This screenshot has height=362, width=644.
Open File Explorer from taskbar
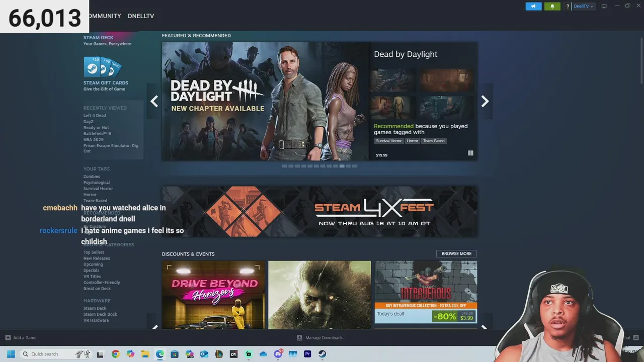(x=145, y=354)
